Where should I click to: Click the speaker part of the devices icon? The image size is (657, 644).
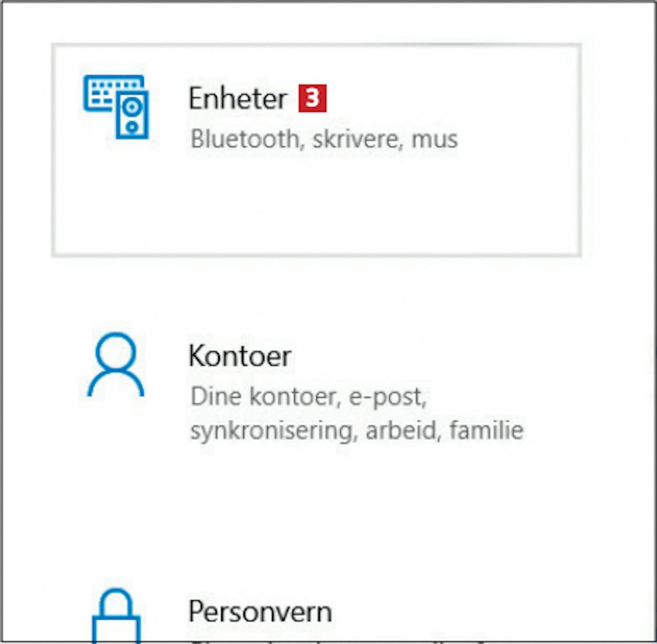pos(132,115)
